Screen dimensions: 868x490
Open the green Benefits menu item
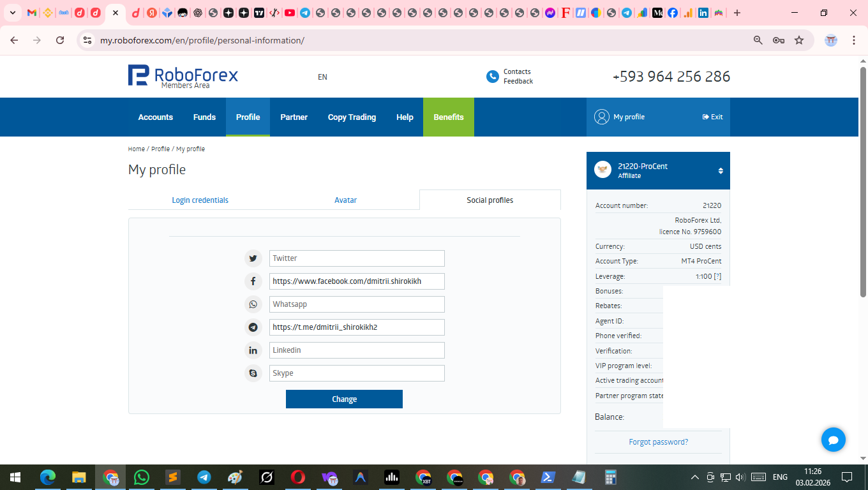point(448,117)
